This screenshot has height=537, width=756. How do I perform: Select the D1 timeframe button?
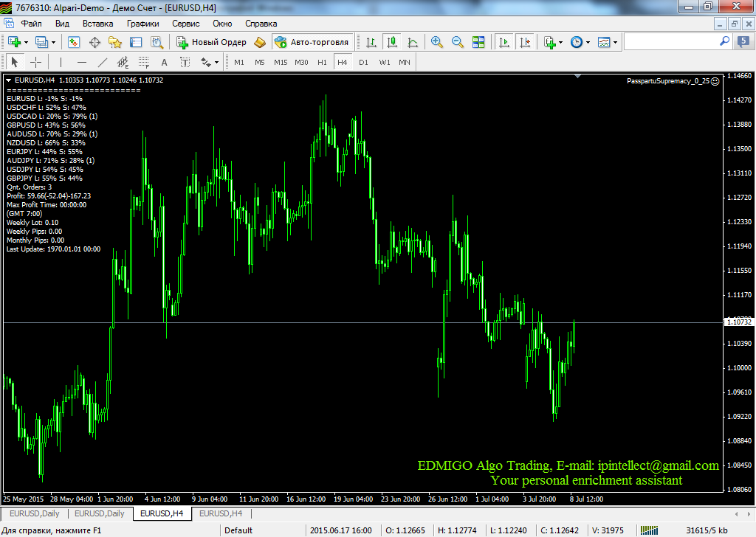coord(363,62)
